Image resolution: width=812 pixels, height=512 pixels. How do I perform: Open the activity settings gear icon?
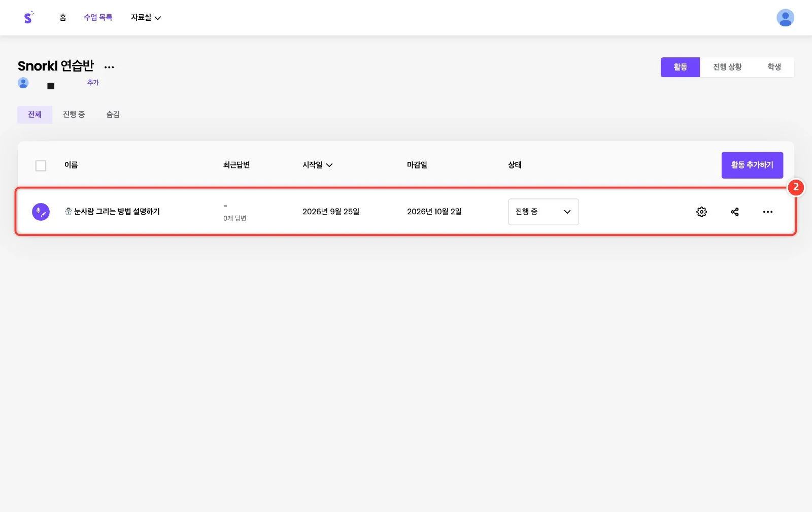click(701, 212)
